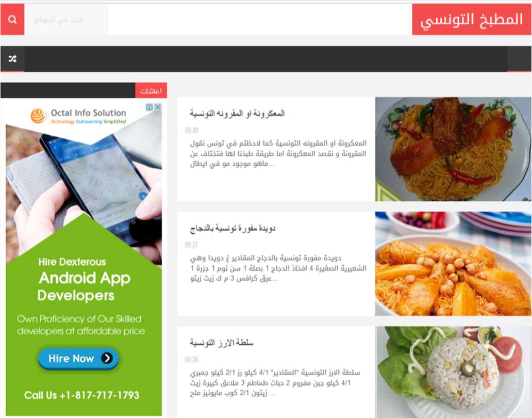Select the اعلانات sidebar tab label
532x418 pixels.
point(151,91)
